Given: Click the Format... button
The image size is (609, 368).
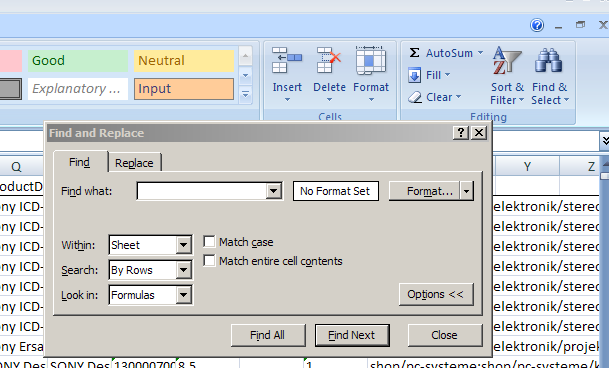Looking at the screenshot, I should point(425,191).
